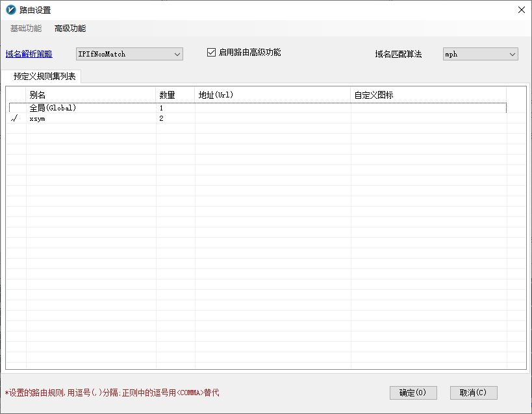This screenshot has width=532, height=414.
Task: Click the 确定(O) button
Action: click(x=413, y=393)
